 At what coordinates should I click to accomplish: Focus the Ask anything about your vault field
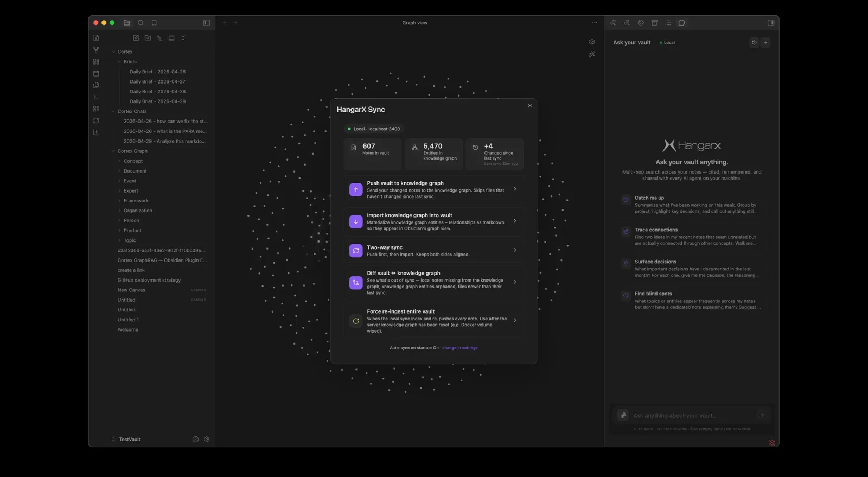tap(693, 416)
